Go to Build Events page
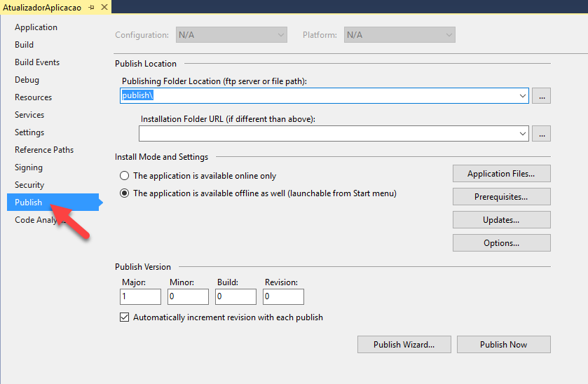 [37, 62]
